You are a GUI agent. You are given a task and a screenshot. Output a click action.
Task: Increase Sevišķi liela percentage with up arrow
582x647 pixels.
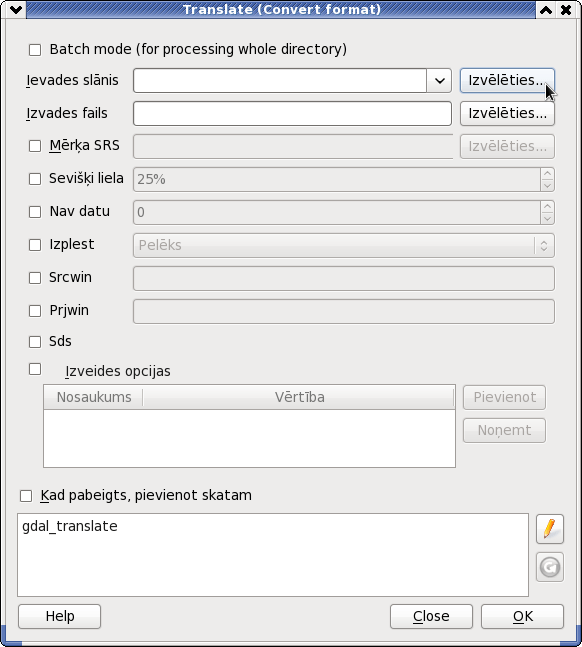point(547,174)
